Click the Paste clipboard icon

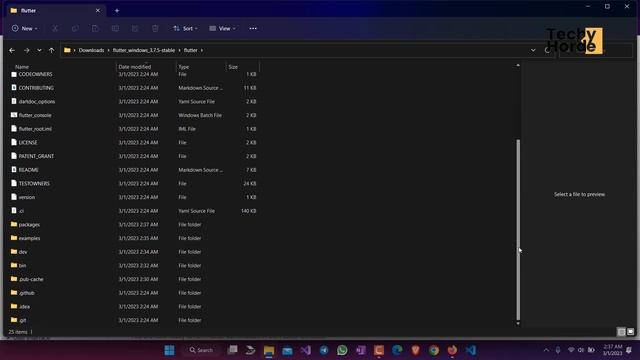click(x=95, y=29)
